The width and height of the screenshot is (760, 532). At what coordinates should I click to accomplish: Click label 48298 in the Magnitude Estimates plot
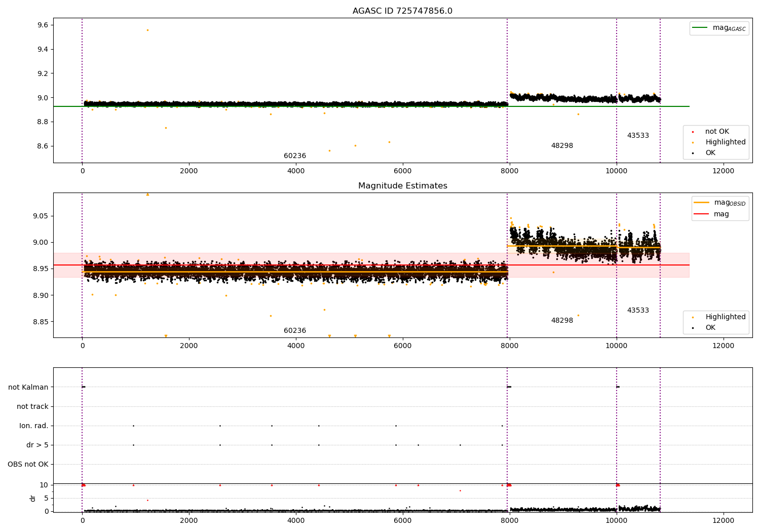click(562, 321)
